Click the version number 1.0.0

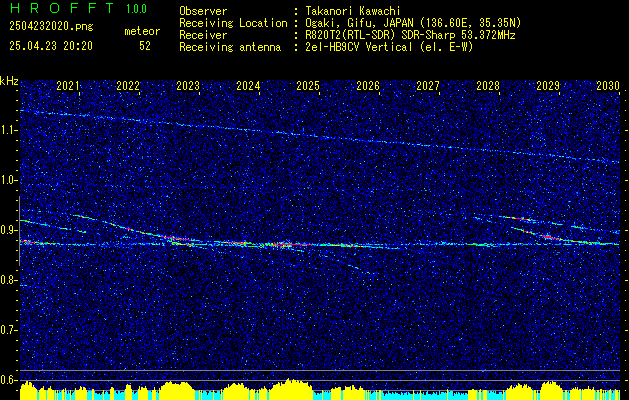[136, 9]
